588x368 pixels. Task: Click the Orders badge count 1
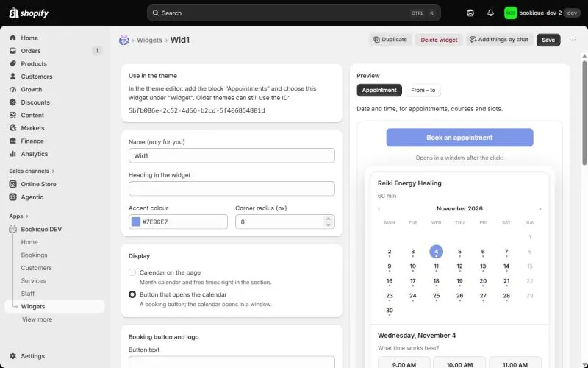[97, 50]
